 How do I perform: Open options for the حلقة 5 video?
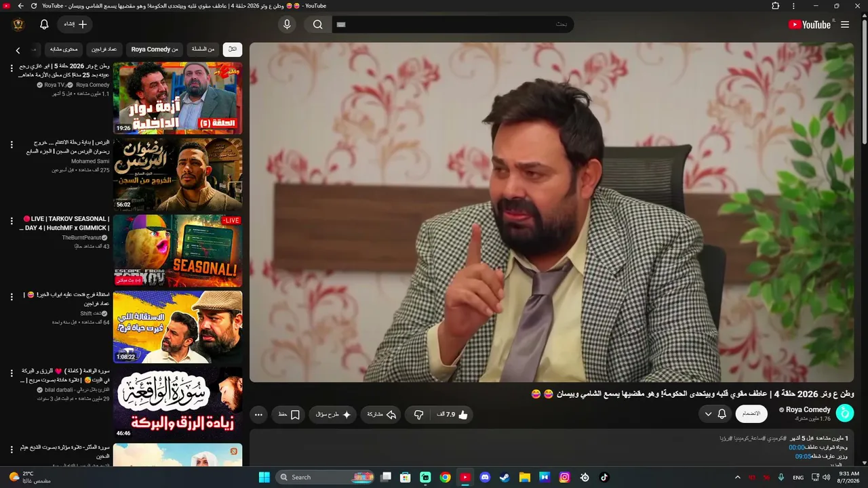pos(12,68)
